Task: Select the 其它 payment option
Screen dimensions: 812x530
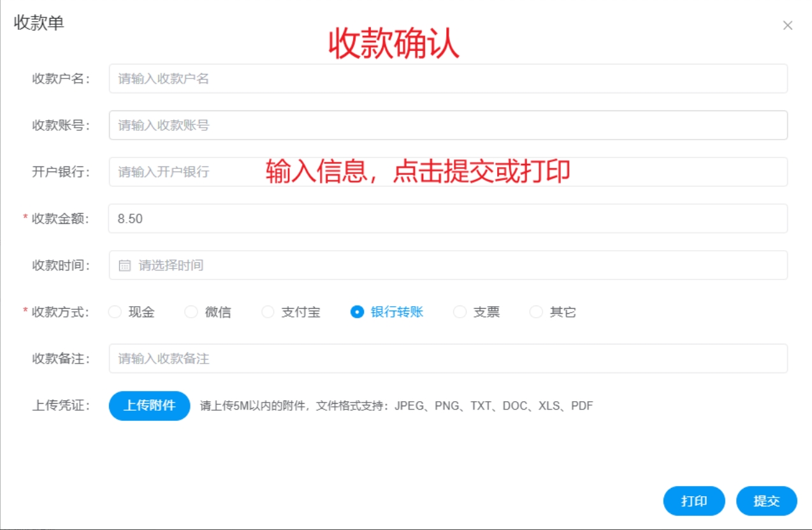Action: (536, 312)
